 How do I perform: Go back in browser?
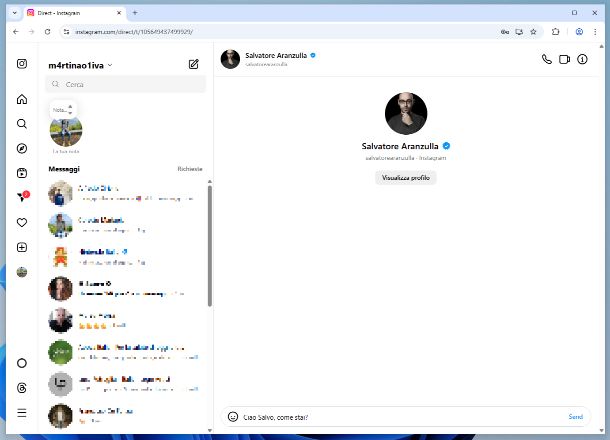pos(16,32)
